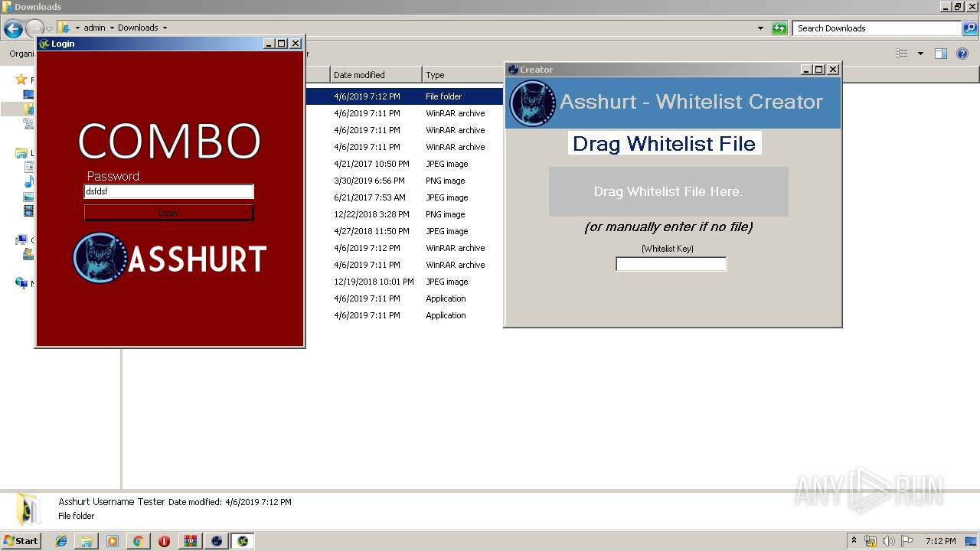
Task: Click the volume speaker tray icon
Action: tap(888, 541)
